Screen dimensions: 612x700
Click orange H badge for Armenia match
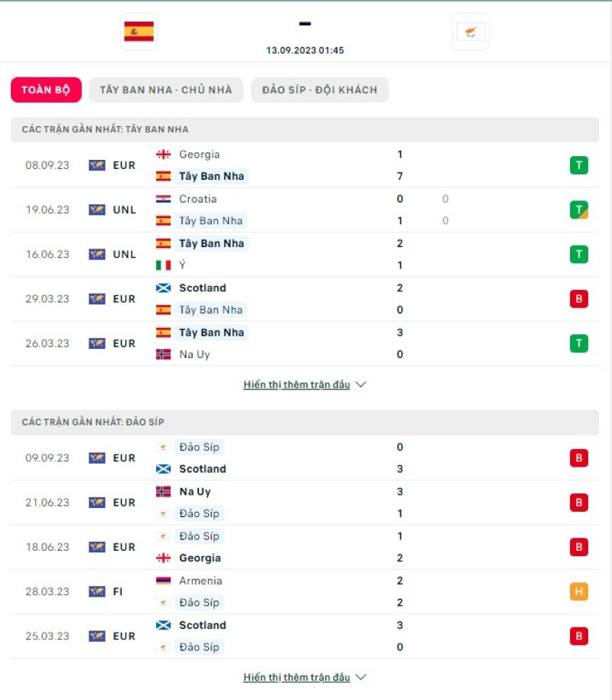tap(578, 591)
